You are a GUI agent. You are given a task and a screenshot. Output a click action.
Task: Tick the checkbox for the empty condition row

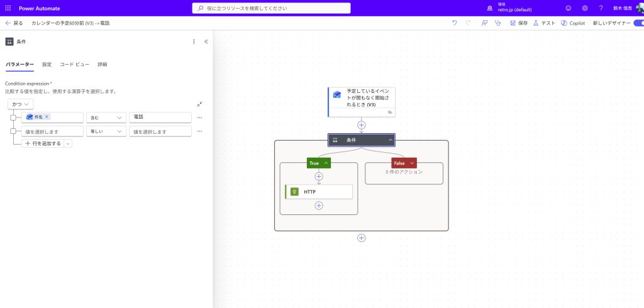pos(13,131)
